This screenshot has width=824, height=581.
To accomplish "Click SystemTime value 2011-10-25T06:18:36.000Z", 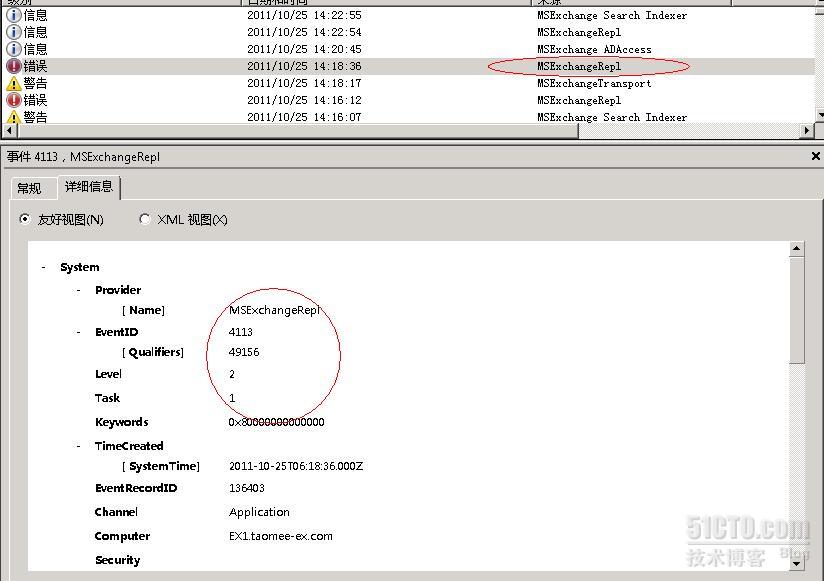I will click(296, 466).
